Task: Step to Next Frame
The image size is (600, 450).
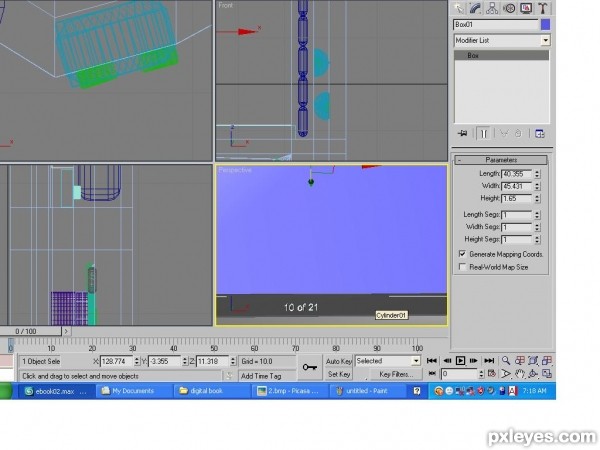Action: [474, 360]
